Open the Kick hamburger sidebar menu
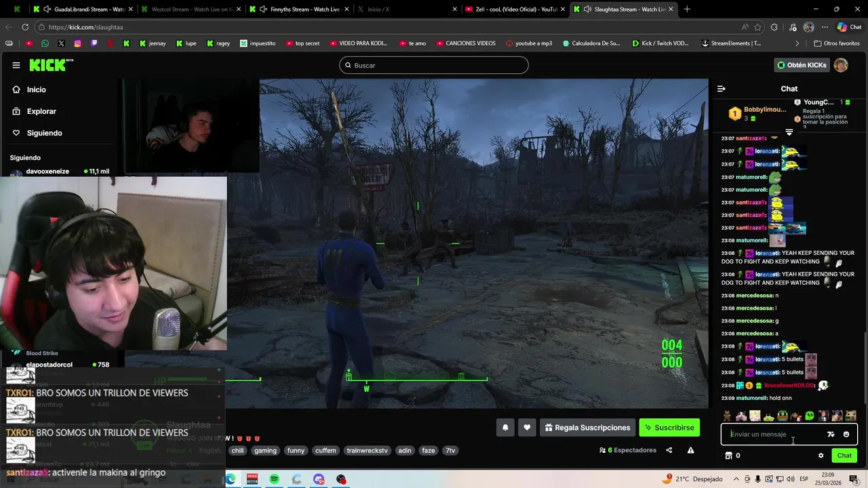 click(16, 65)
